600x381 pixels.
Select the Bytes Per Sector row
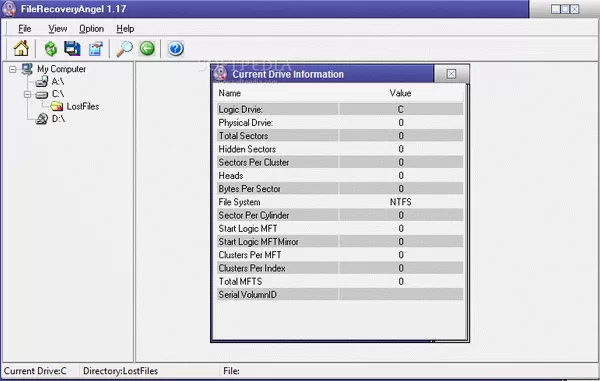(340, 189)
